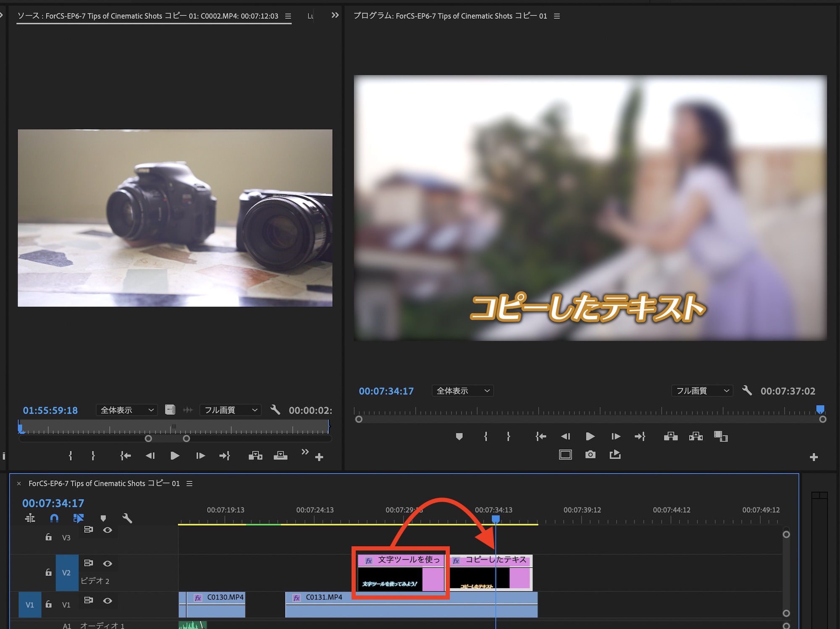The image size is (840, 629).
Task: Open the Program panel hamburger menu
Action: click(x=557, y=16)
